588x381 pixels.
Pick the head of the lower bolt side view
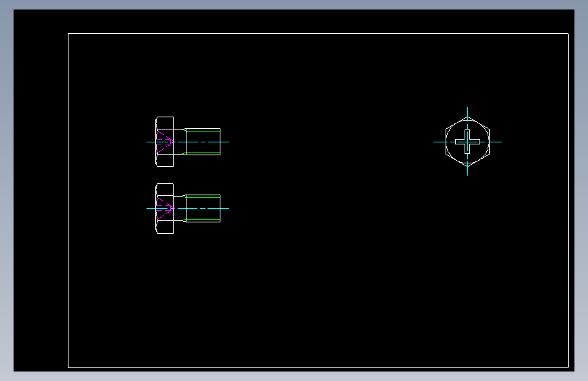164,209
